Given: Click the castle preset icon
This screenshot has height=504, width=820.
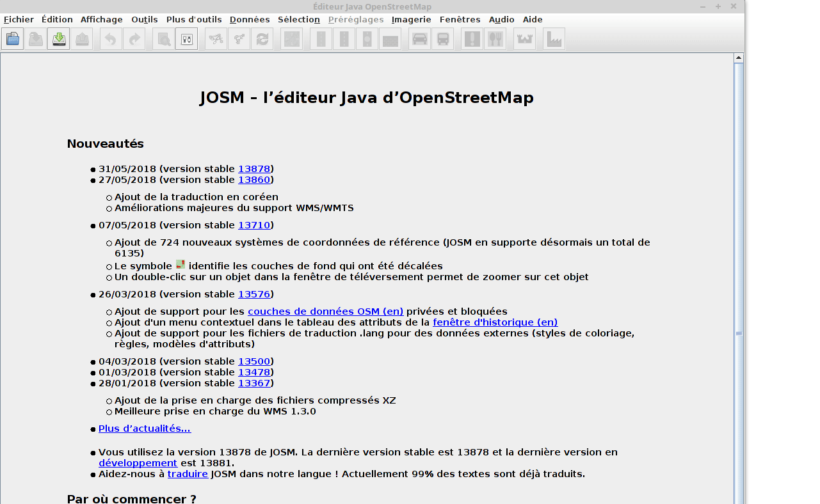Looking at the screenshot, I should 524,39.
